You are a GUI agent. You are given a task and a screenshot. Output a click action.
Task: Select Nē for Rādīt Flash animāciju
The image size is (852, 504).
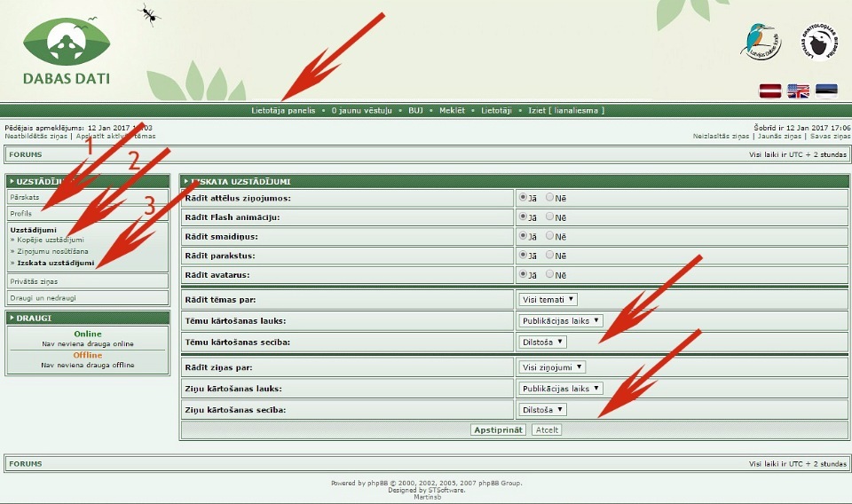pos(550,217)
